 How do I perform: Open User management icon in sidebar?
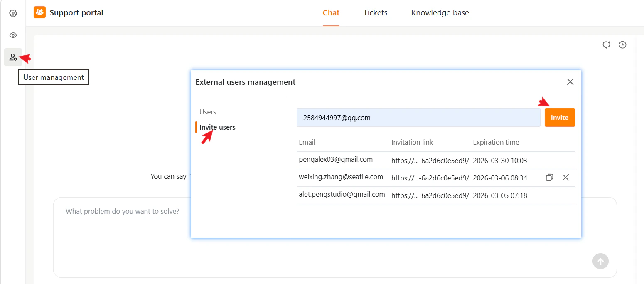[x=13, y=57]
